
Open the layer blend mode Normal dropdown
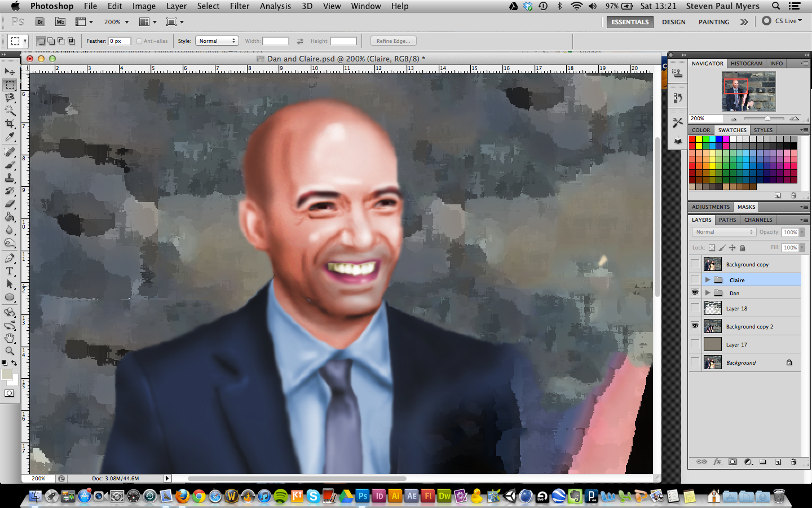tap(723, 232)
